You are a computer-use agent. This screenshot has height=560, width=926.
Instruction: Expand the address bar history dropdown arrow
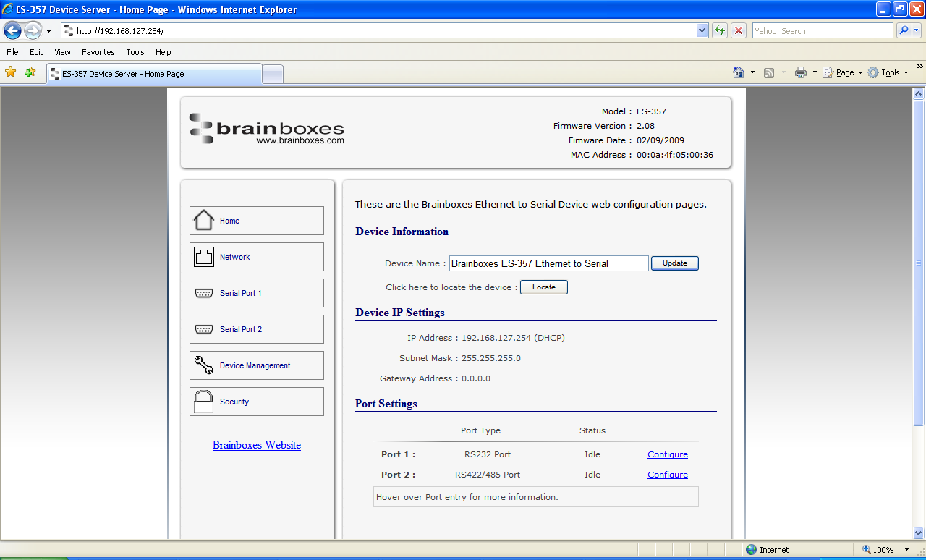pyautogui.click(x=700, y=30)
